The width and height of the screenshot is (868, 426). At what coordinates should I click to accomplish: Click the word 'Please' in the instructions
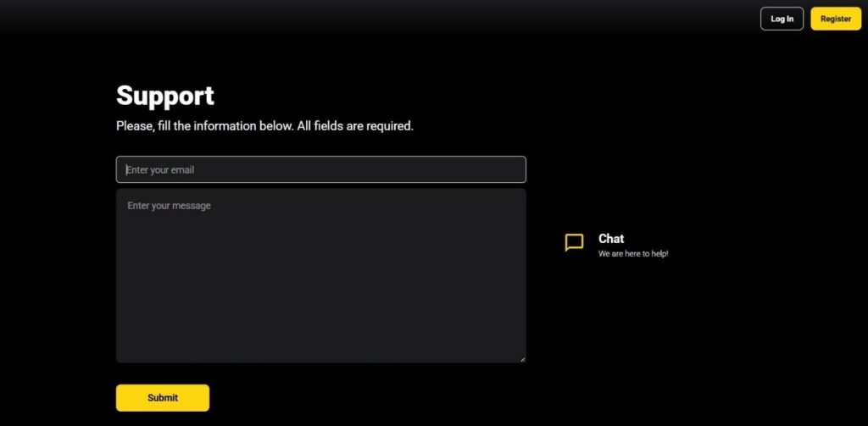(x=135, y=126)
